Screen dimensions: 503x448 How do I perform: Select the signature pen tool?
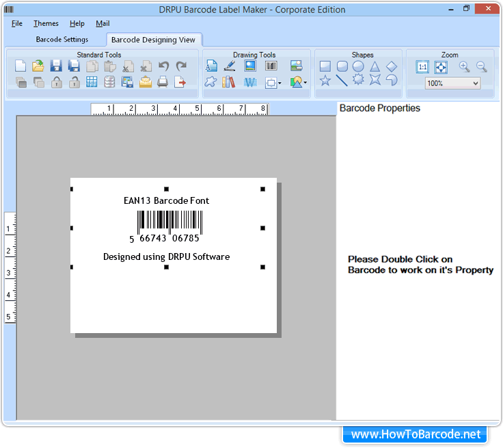click(x=230, y=66)
